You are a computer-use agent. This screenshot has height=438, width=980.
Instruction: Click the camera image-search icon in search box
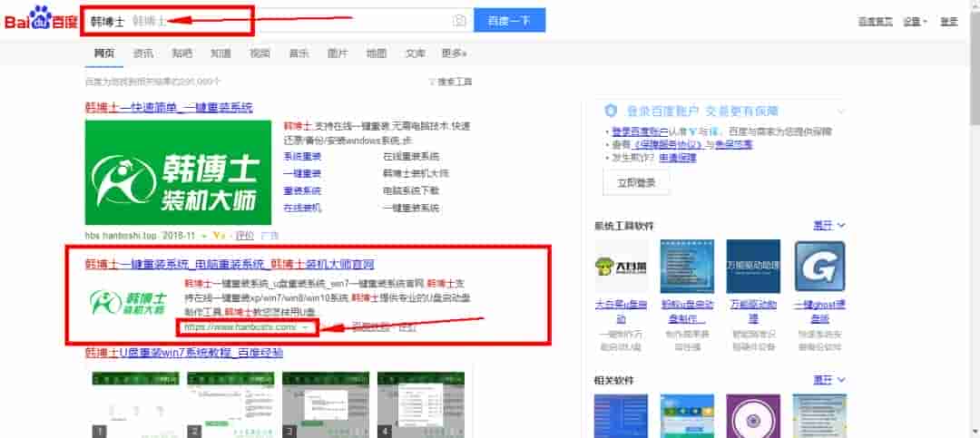click(459, 21)
